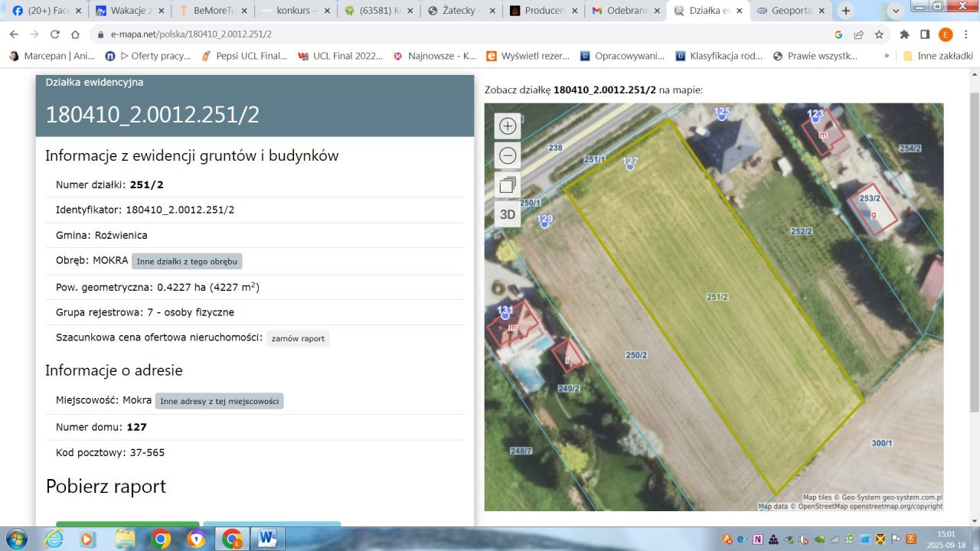Open the 'Najnowsze - K...' bookmark
980x551 pixels.
pos(435,56)
